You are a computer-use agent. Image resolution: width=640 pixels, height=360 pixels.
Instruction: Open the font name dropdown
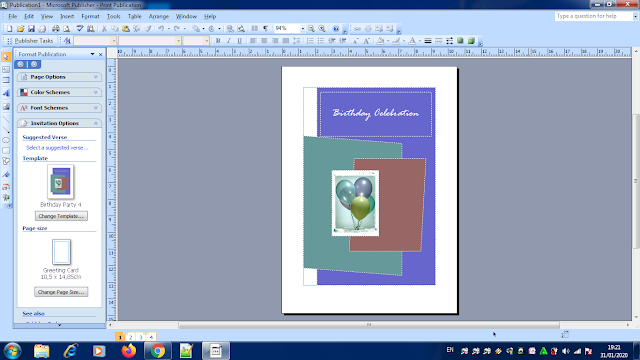click(178, 41)
